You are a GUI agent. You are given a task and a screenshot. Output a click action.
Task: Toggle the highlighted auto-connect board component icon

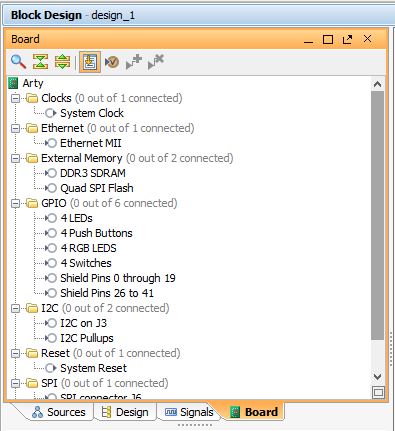click(90, 62)
